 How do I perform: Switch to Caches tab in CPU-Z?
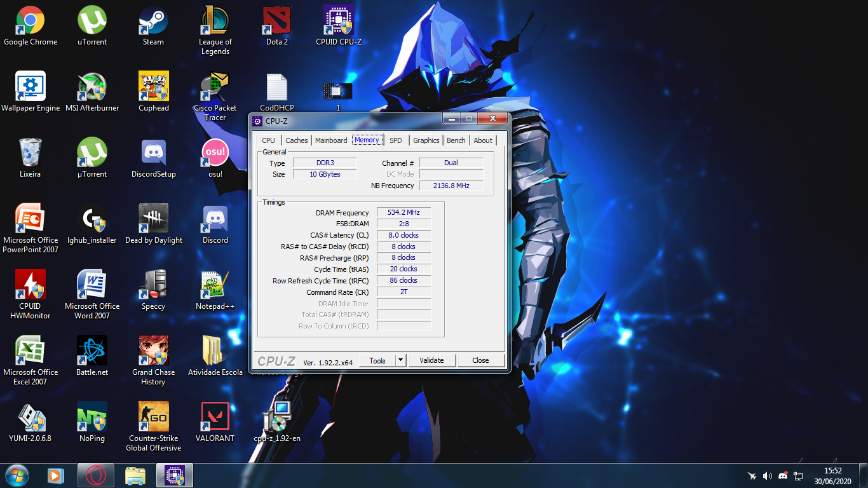297,140
